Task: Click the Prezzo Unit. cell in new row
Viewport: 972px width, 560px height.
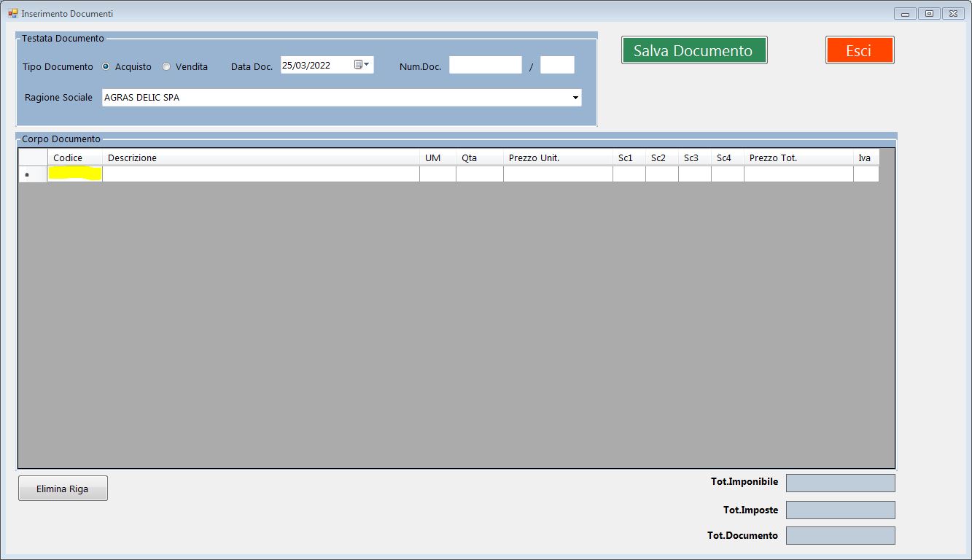Action: 558,174
